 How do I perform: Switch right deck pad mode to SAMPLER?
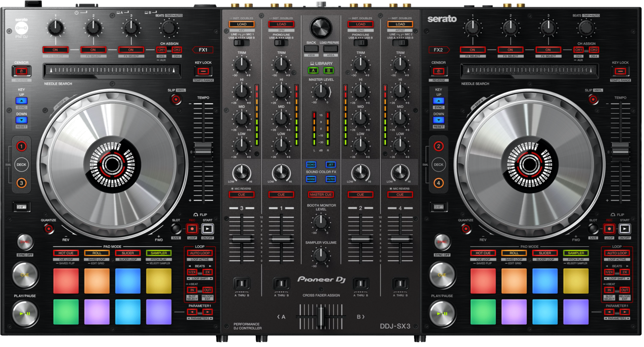tap(576, 253)
